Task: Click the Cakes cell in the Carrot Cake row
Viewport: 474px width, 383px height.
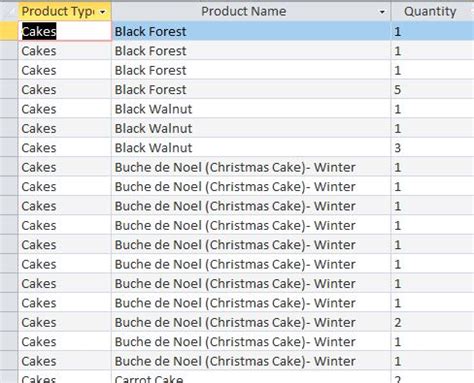Action: 65,377
